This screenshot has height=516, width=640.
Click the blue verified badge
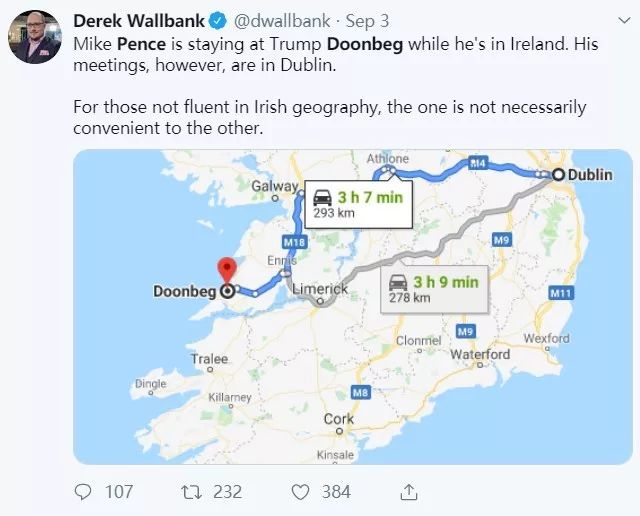(218, 21)
